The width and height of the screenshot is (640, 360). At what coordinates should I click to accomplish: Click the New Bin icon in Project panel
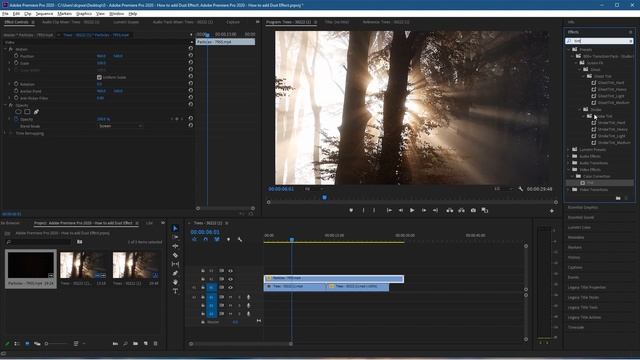[x=136, y=344]
